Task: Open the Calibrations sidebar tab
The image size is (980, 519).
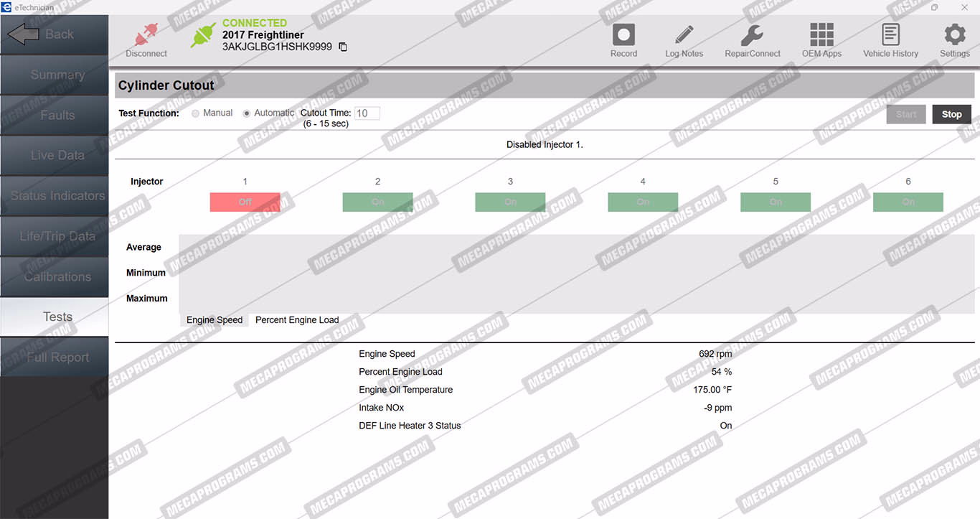Action: [x=54, y=276]
